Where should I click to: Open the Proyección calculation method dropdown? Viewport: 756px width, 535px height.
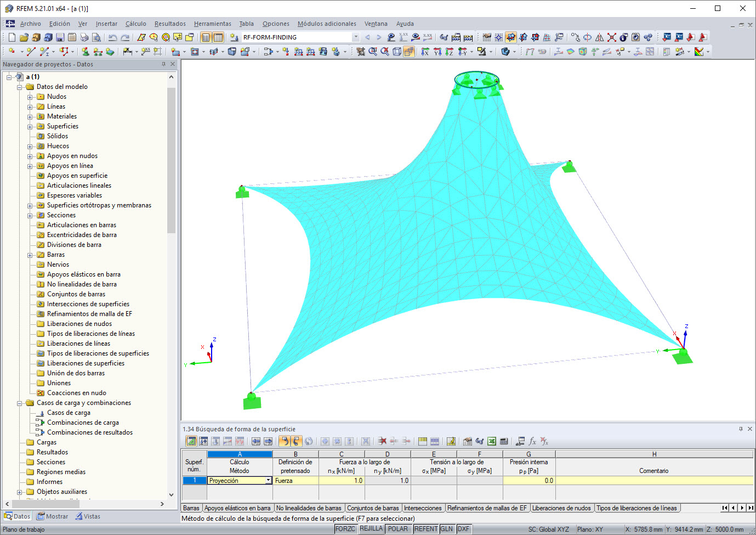(x=269, y=481)
